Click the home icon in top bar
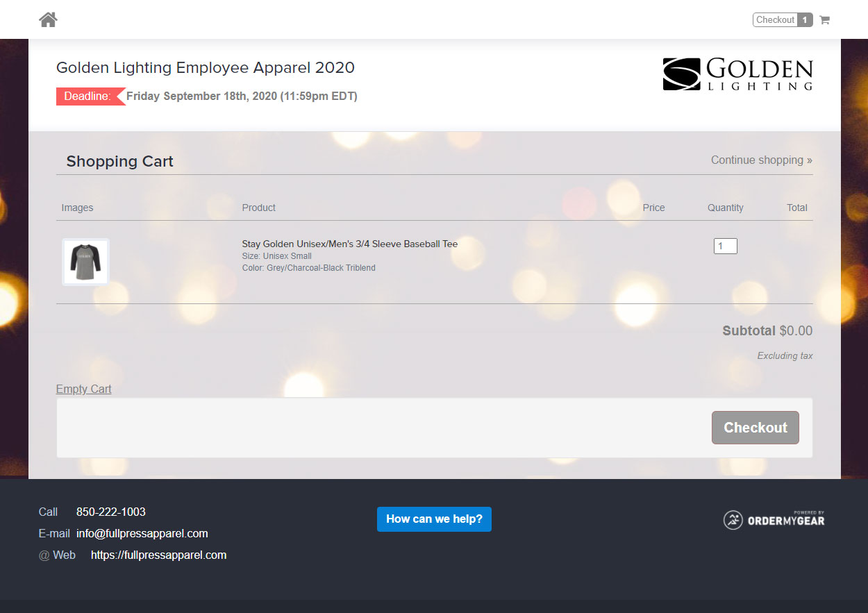Viewport: 868px width, 613px height. click(48, 19)
